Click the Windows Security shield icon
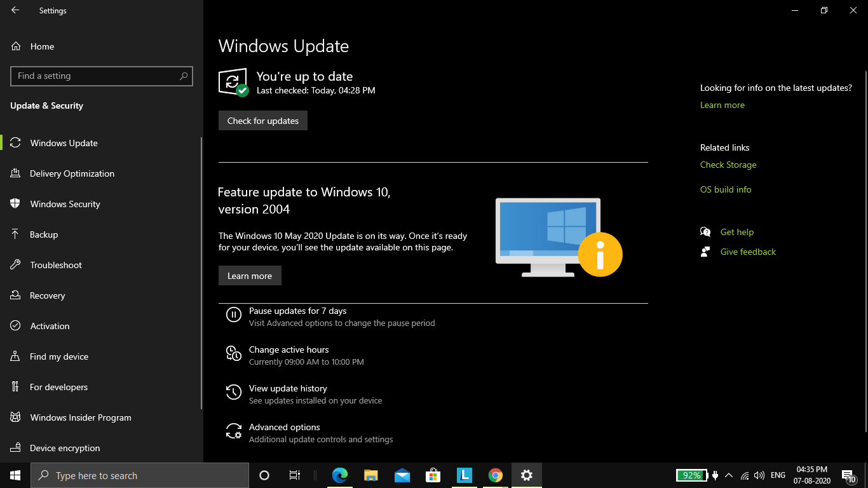The height and width of the screenshot is (488, 868). [x=16, y=204]
